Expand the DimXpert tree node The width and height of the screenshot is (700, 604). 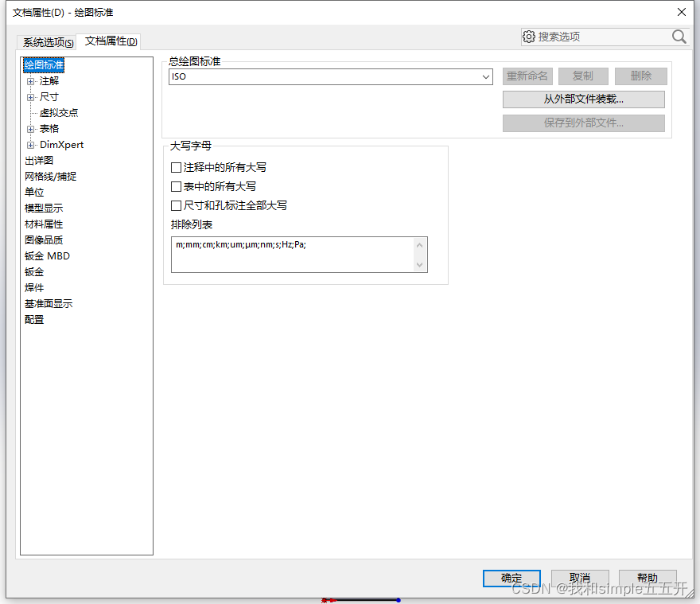pos(30,145)
